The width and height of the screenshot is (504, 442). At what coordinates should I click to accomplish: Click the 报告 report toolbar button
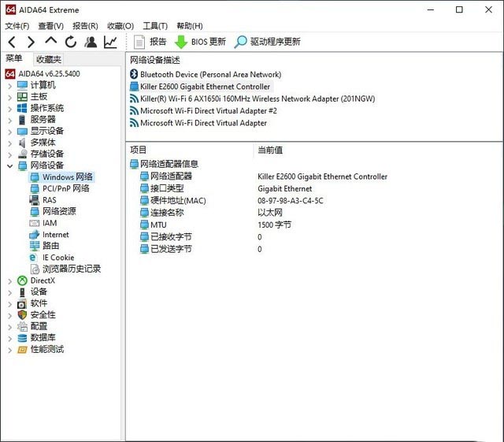[x=150, y=42]
